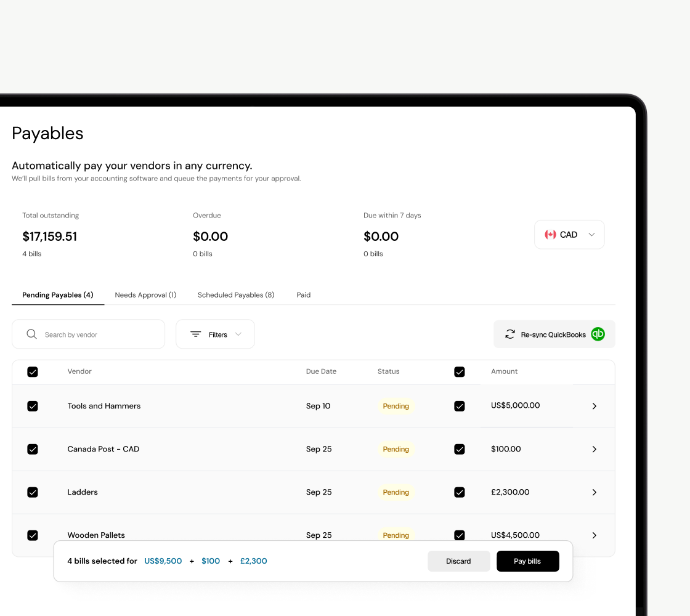This screenshot has width=690, height=616.
Task: Toggle the header checkbox beside Amount
Action: pos(460,372)
